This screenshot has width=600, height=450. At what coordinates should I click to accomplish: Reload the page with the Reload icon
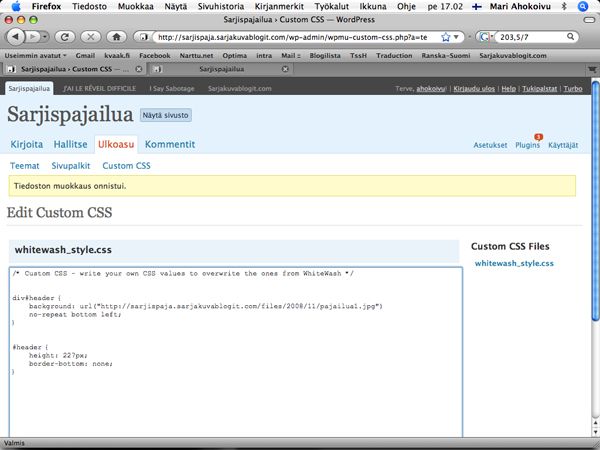coord(65,37)
